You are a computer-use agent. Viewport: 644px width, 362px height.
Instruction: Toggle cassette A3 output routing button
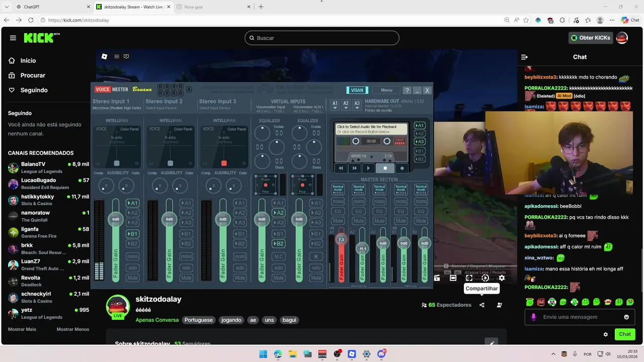click(x=419, y=142)
